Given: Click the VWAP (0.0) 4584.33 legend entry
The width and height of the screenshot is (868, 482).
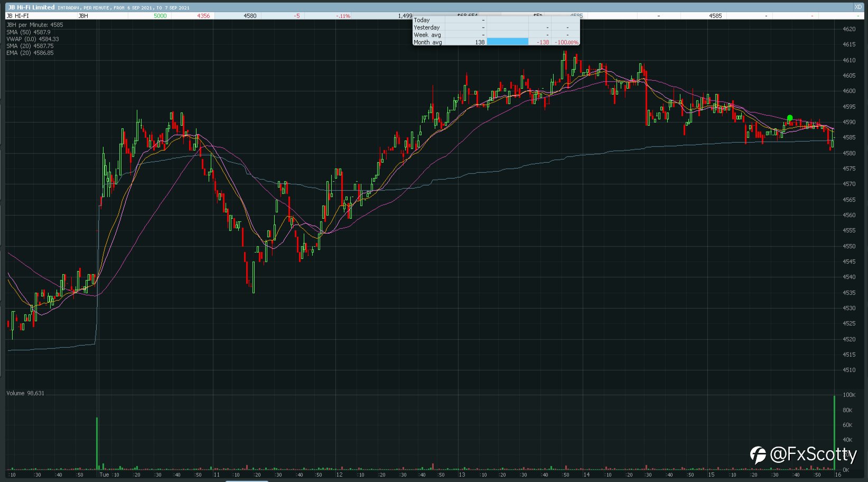Looking at the screenshot, I should point(33,39).
